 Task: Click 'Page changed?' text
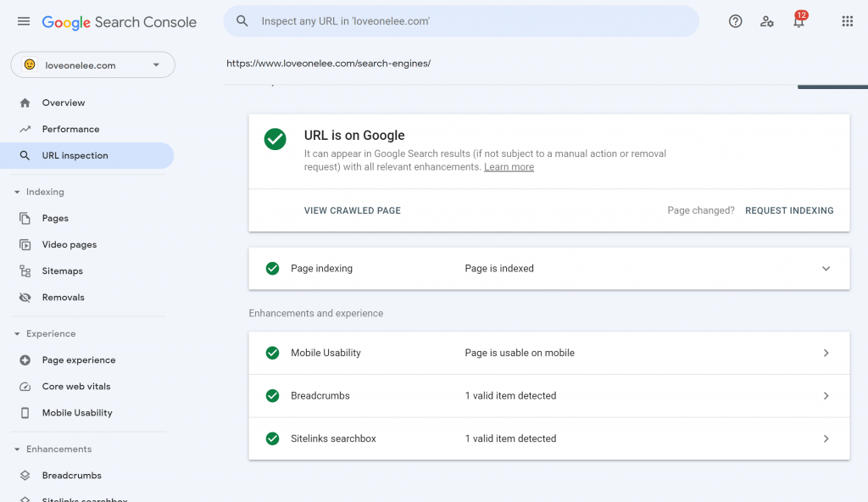[701, 210]
